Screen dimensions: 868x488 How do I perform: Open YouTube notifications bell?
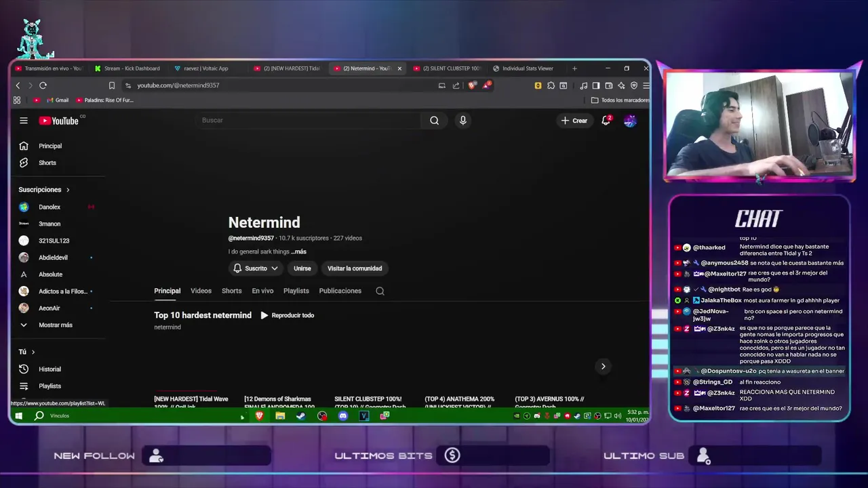606,121
